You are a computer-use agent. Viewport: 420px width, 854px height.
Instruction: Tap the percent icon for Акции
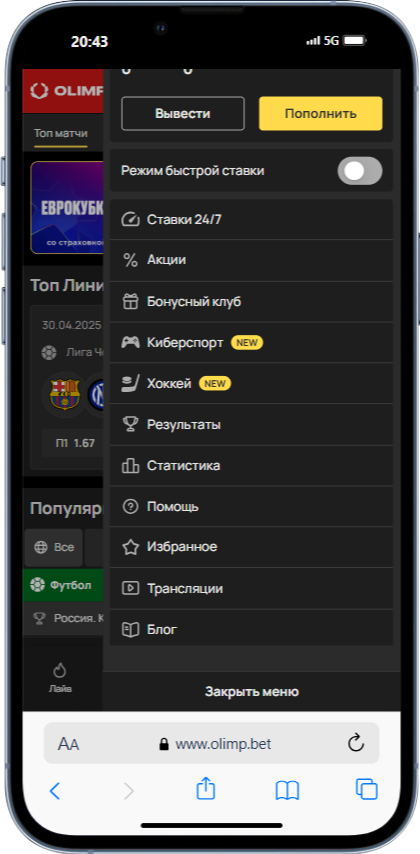[130, 260]
